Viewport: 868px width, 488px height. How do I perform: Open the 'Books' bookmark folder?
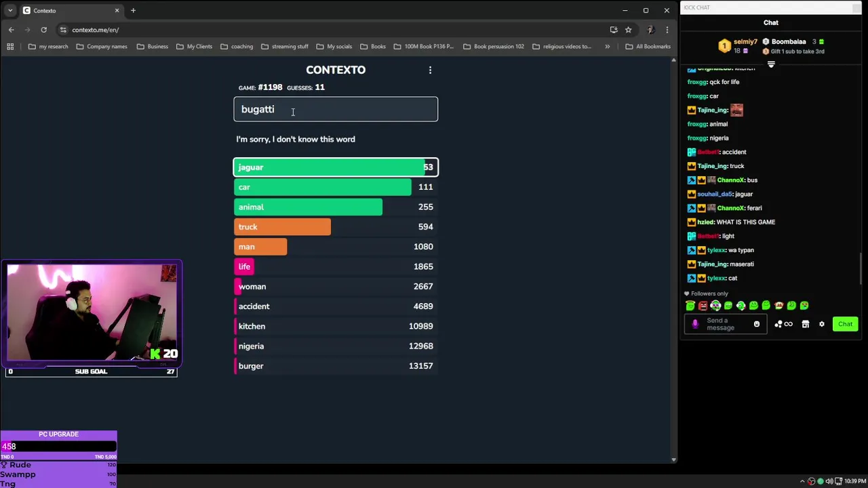pyautogui.click(x=373, y=46)
